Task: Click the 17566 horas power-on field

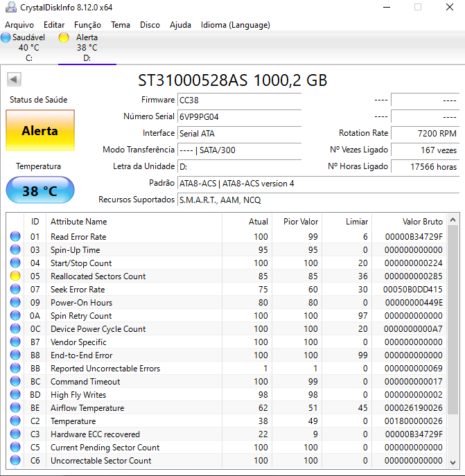Action: pyautogui.click(x=425, y=167)
